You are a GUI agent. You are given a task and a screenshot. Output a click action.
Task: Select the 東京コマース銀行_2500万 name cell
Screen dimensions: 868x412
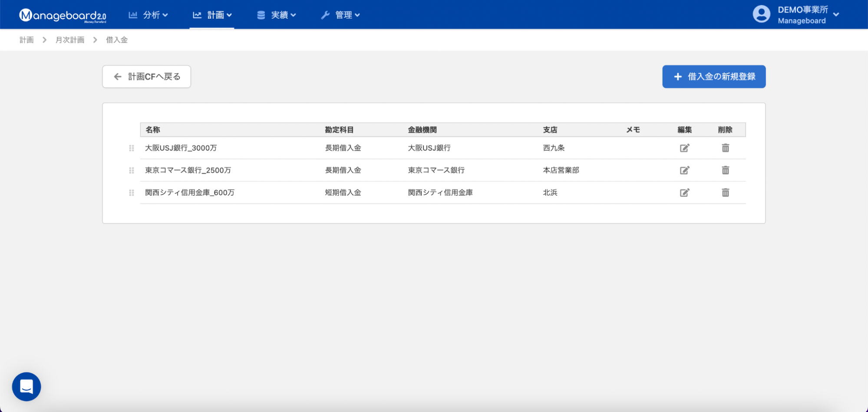188,170
